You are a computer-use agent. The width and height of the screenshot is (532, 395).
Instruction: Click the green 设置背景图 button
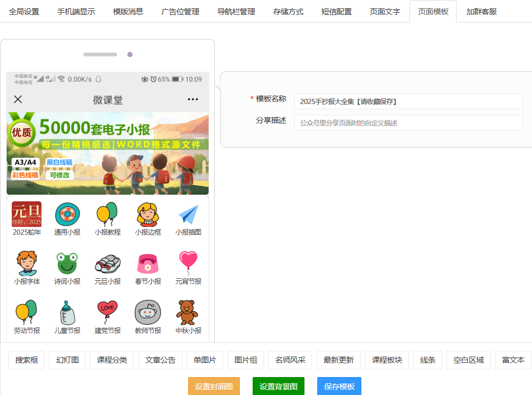click(278, 386)
